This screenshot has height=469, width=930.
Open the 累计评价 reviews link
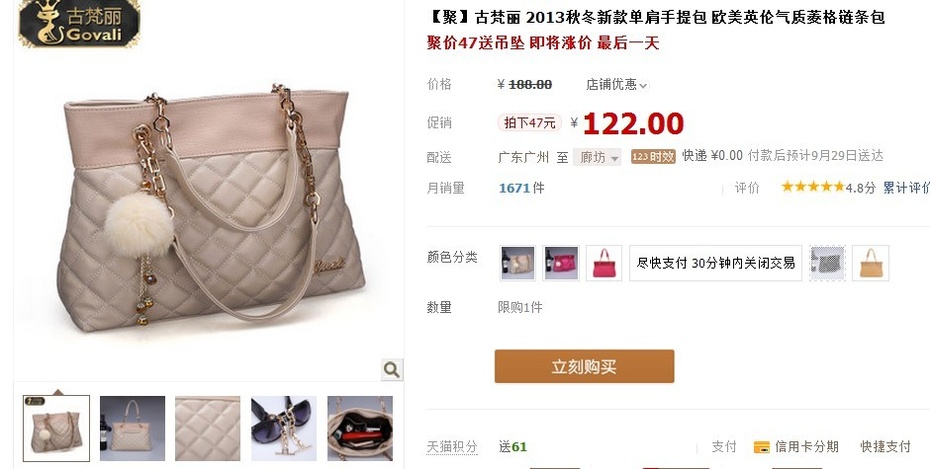point(906,187)
